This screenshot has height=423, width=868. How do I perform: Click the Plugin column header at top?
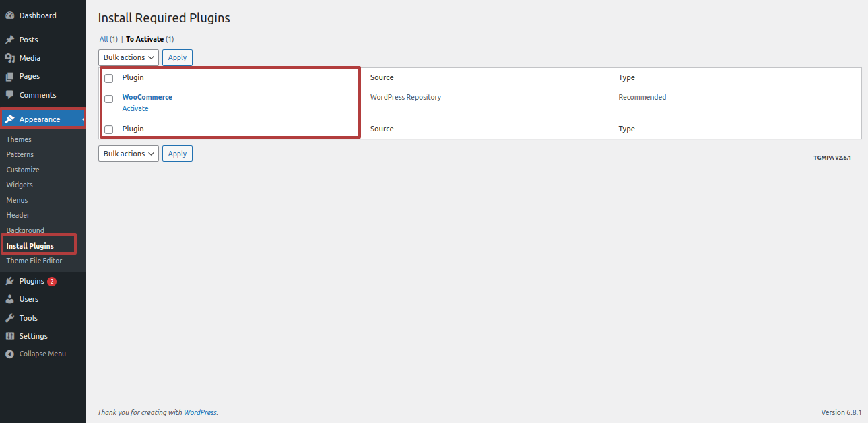pyautogui.click(x=133, y=77)
